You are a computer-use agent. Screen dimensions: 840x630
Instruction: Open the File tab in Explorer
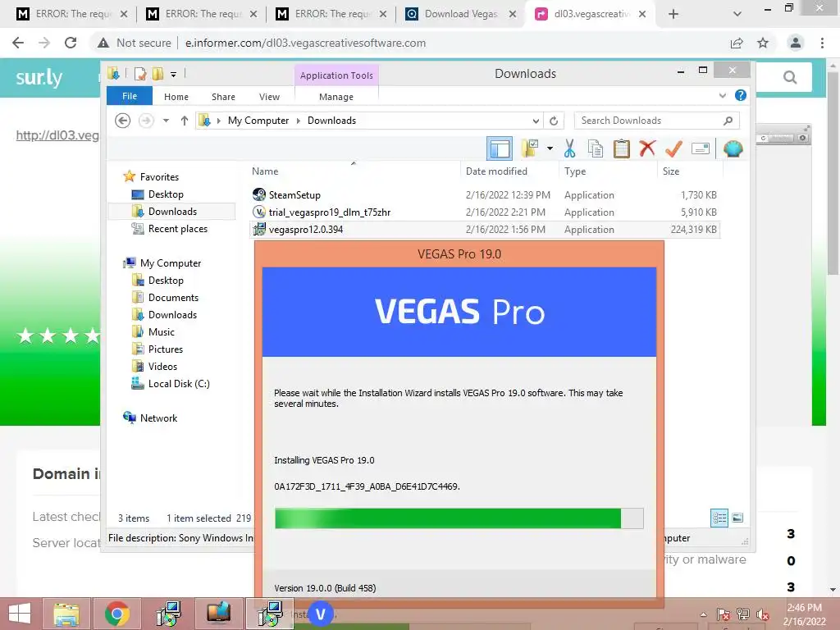(x=130, y=96)
